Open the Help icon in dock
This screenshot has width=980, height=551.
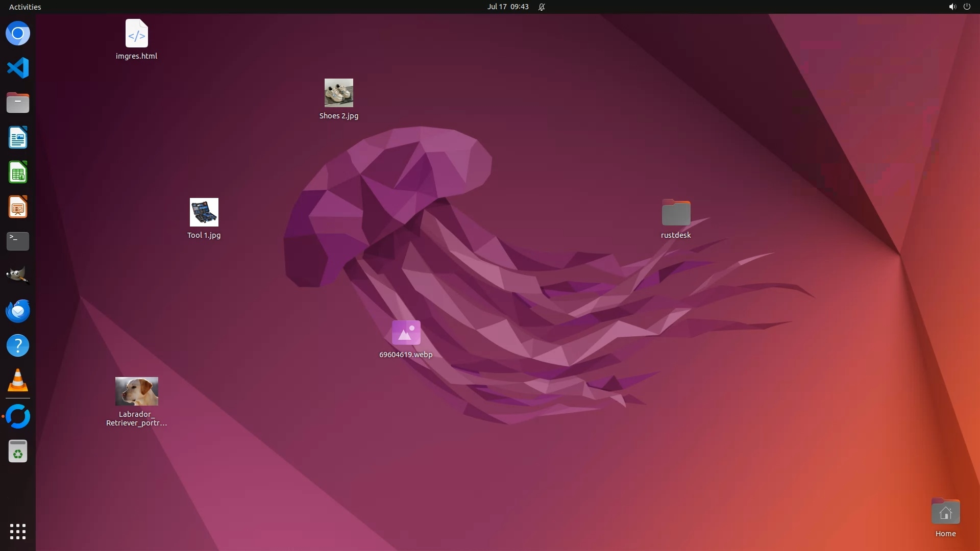pyautogui.click(x=18, y=346)
